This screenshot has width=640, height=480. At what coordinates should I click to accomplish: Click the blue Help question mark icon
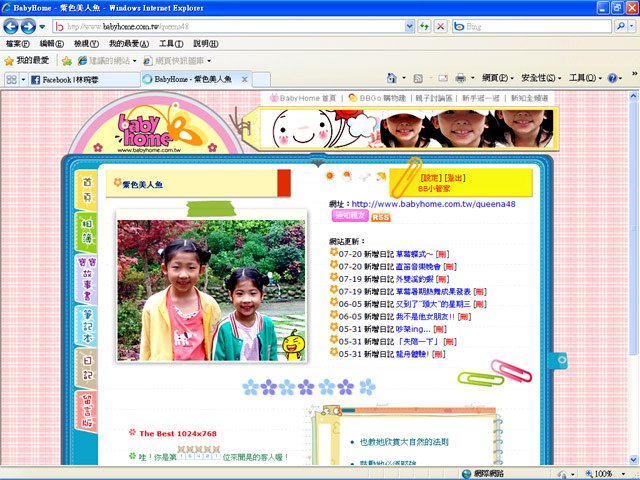pos(612,78)
